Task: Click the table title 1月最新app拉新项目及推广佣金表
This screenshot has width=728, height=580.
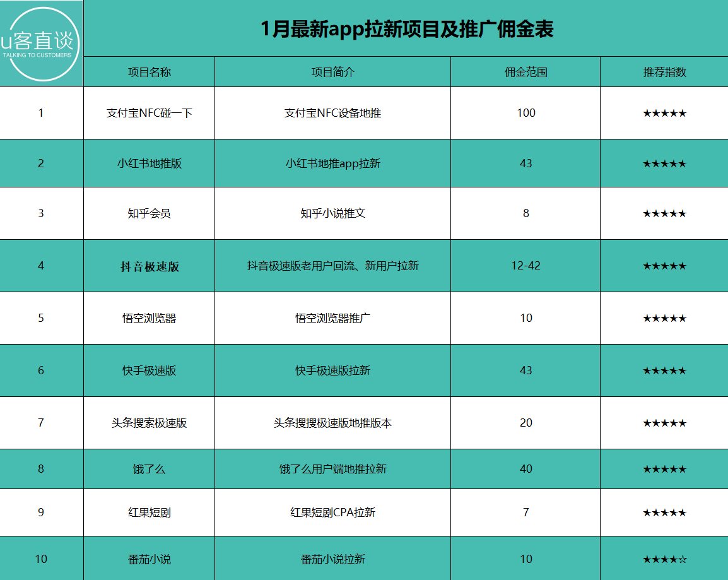Action: coord(407,29)
